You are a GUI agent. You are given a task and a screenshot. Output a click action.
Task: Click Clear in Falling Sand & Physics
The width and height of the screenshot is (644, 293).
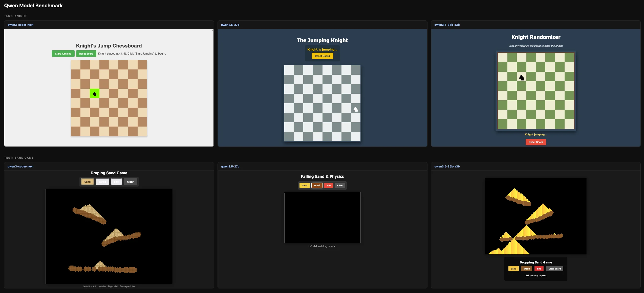[x=340, y=185]
